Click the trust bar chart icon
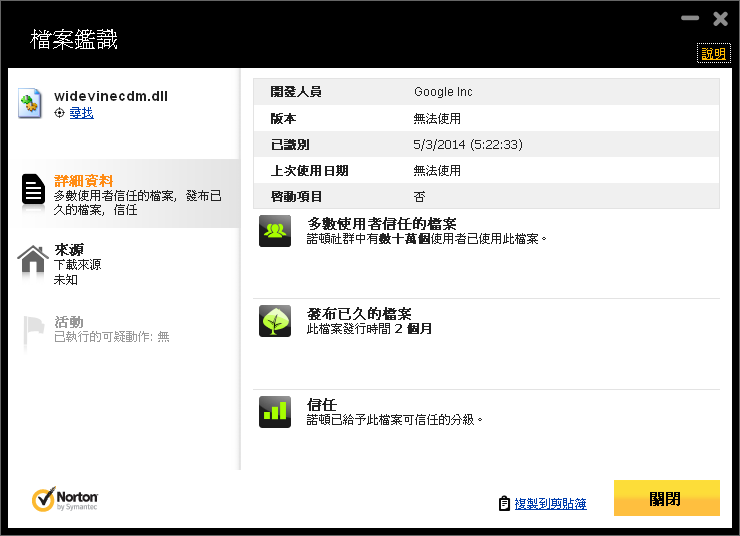 (275, 412)
